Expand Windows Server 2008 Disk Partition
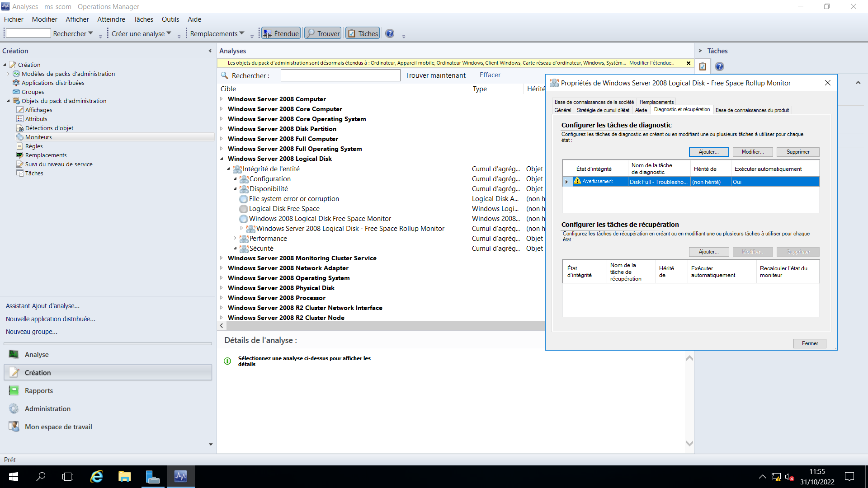The width and height of the screenshot is (868, 488). 222,129
